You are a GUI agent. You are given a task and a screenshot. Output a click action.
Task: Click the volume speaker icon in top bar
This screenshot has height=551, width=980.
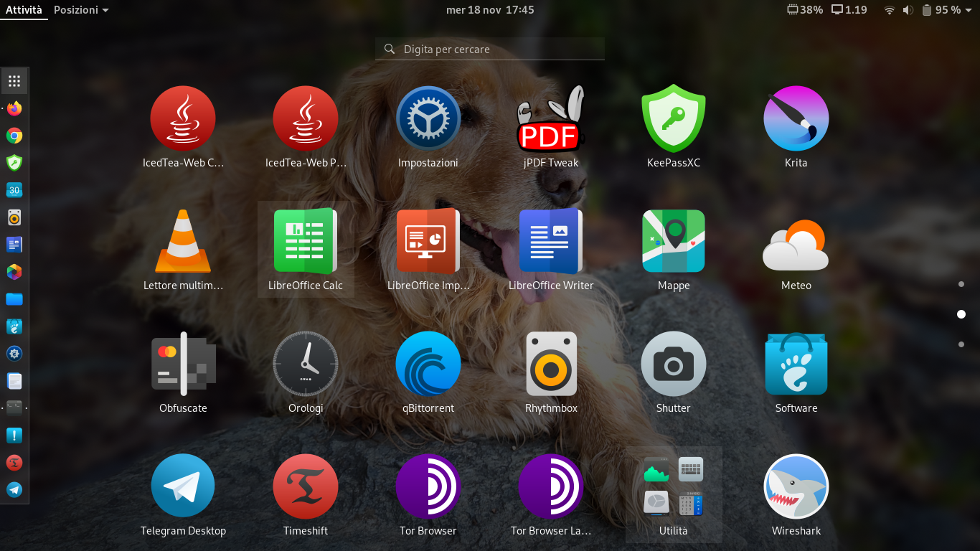pos(908,10)
